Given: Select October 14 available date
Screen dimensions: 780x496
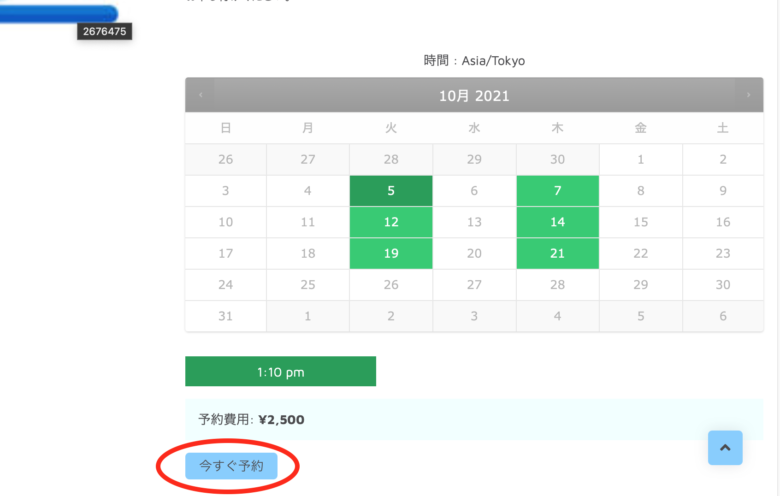Looking at the screenshot, I should pos(557,222).
